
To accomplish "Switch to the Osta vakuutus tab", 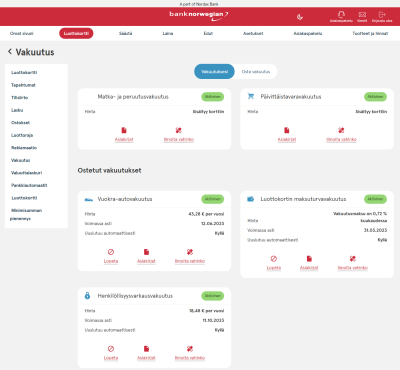I will pyautogui.click(x=256, y=72).
